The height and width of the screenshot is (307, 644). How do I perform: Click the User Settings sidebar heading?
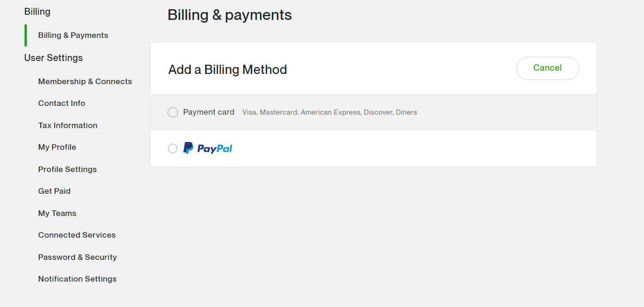pyautogui.click(x=53, y=58)
